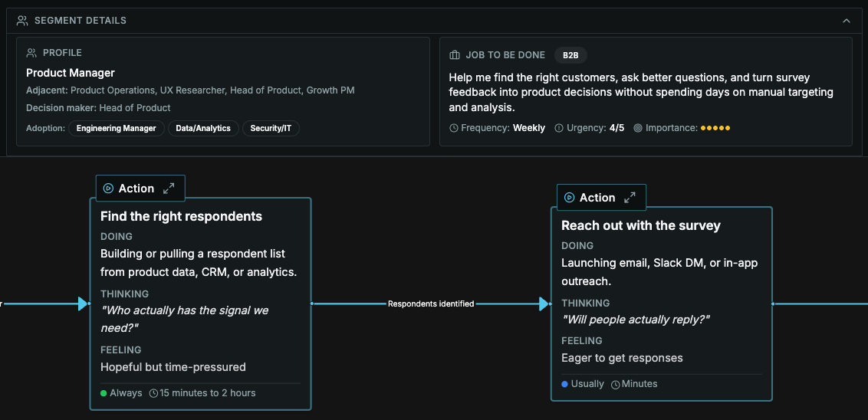The height and width of the screenshot is (420, 868).
Task: Click the Frequency clock icon
Action: coord(454,129)
